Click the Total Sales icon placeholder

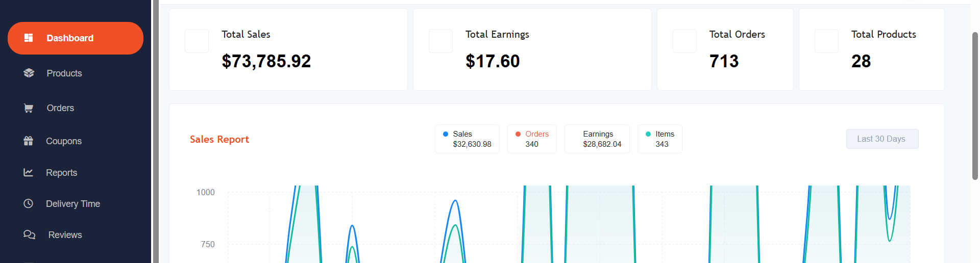197,41
